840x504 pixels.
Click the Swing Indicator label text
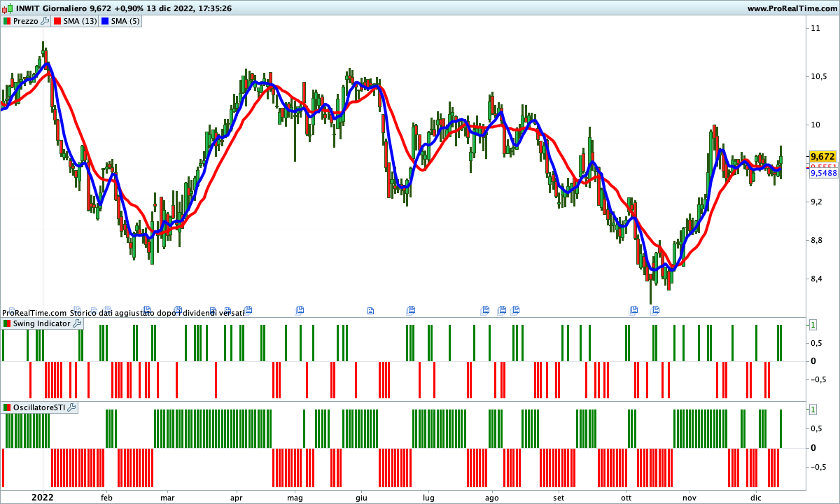point(41,323)
